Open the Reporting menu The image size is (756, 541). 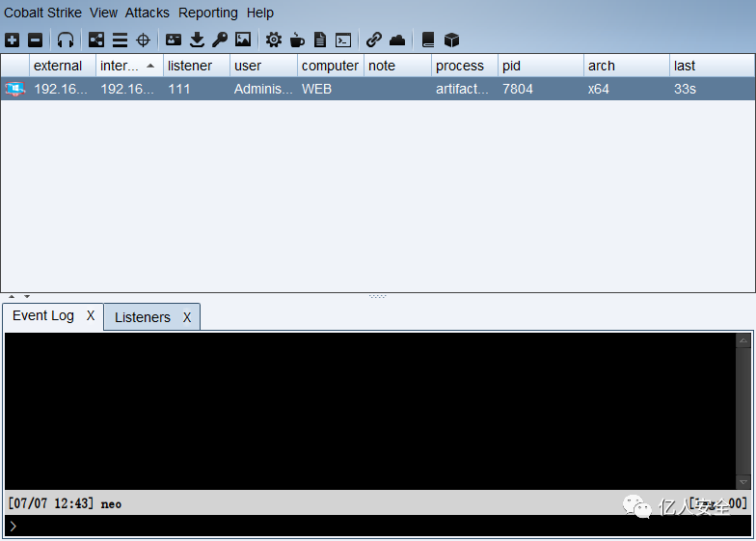(208, 14)
